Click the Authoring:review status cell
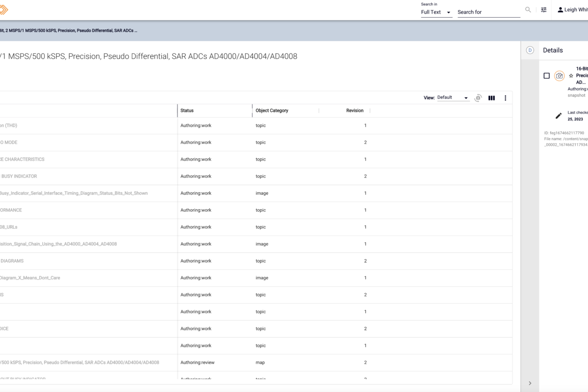 click(x=197, y=363)
